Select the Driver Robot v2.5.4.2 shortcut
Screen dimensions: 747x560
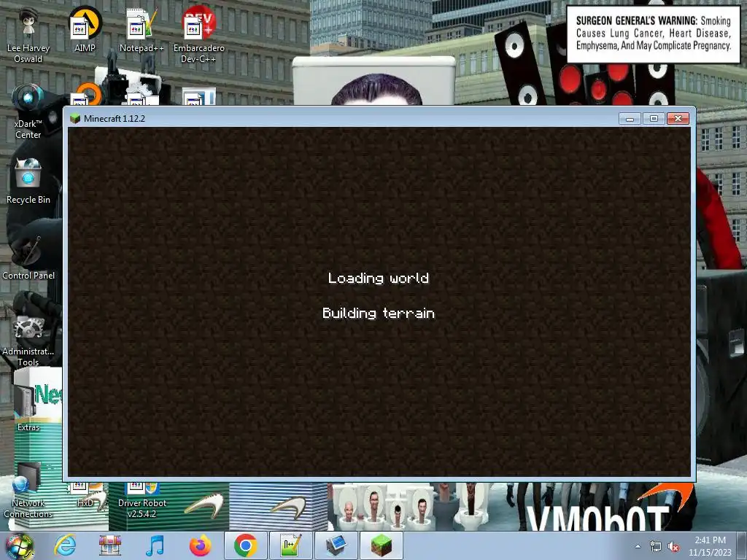142,500
